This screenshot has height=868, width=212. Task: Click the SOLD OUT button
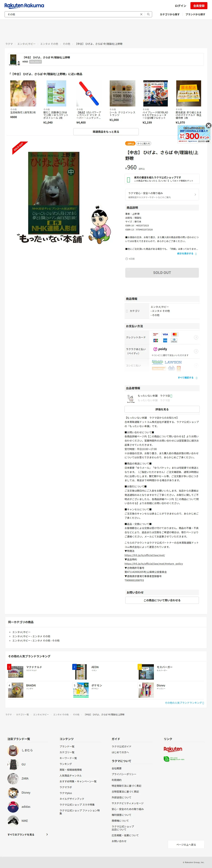162,273
